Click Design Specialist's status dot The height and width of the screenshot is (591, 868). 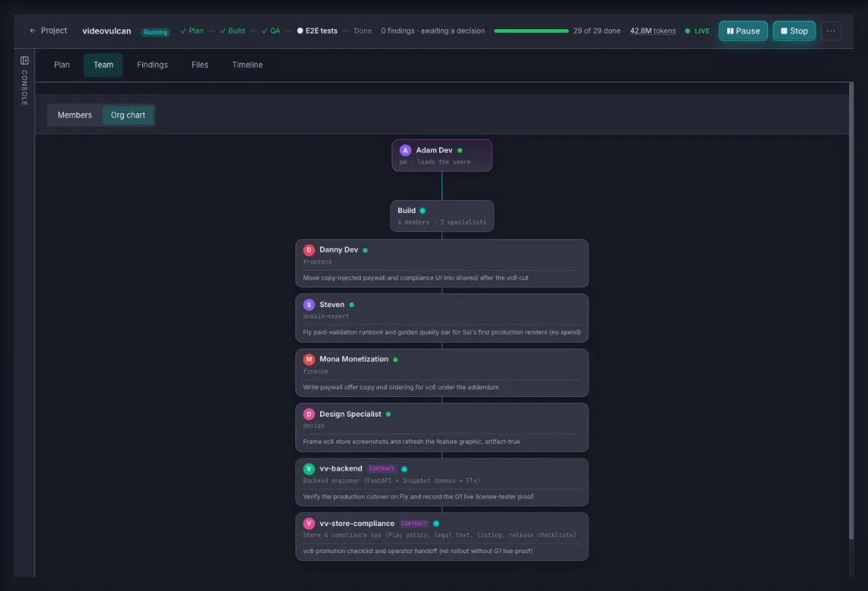pyautogui.click(x=388, y=414)
